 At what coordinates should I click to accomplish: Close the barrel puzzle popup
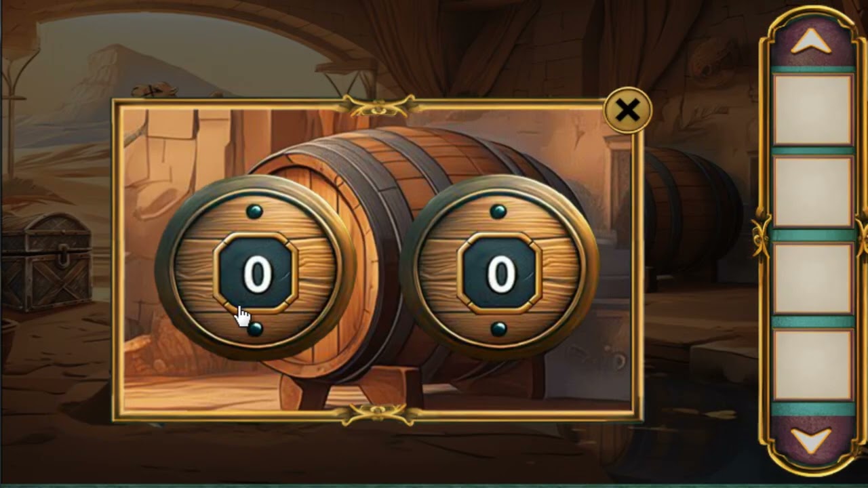pyautogui.click(x=628, y=110)
